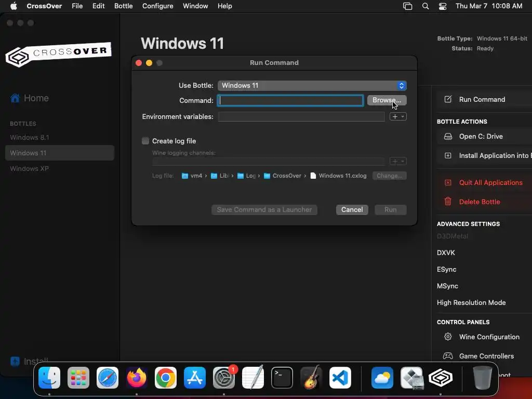532x399 pixels.
Task: Click the Install button in sidebar
Action: (x=30, y=362)
